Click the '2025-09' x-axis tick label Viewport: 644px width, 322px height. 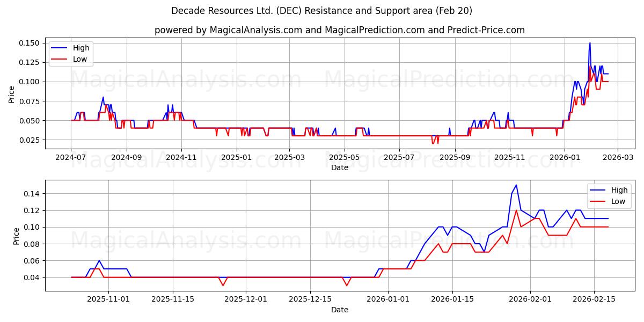pyautogui.click(x=455, y=157)
